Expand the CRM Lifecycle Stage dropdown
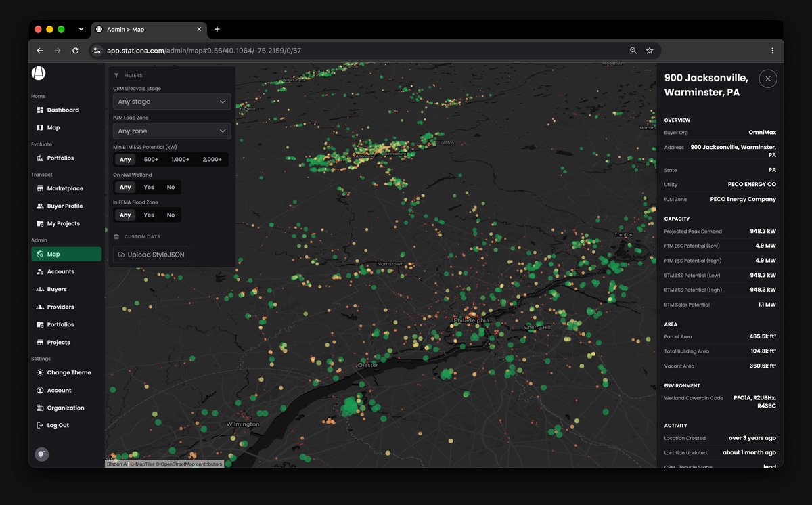Screen dimensions: 812x505 [172, 102]
